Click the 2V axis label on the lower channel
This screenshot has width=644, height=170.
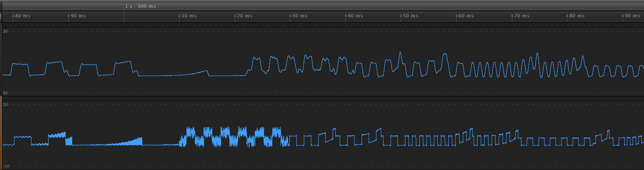pyautogui.click(x=5, y=105)
